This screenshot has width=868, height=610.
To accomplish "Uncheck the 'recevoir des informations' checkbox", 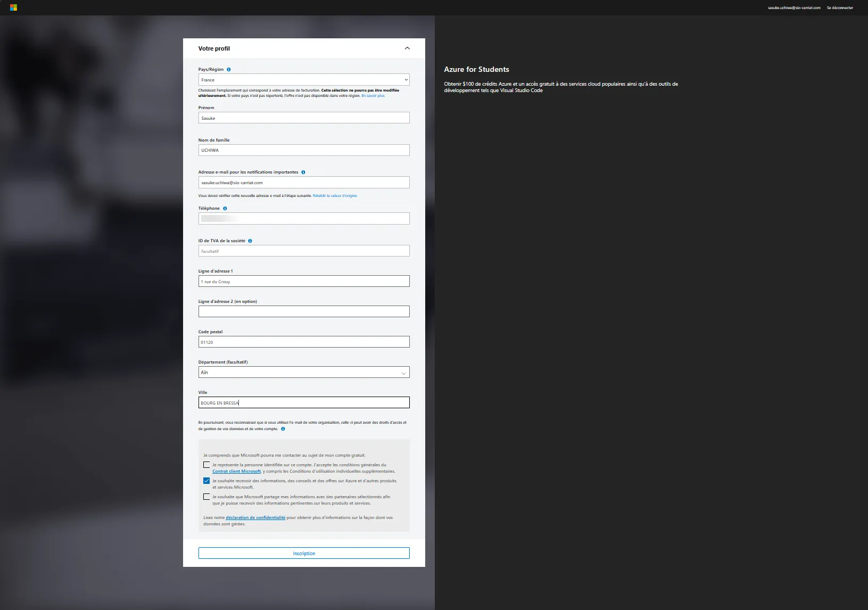I will click(x=206, y=481).
